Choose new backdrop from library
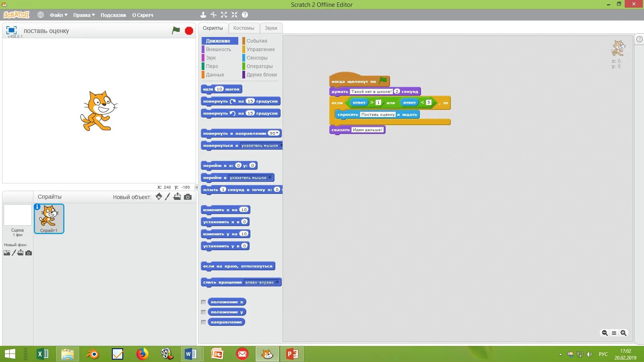Screen dimensions: 644x362 (x=7, y=253)
